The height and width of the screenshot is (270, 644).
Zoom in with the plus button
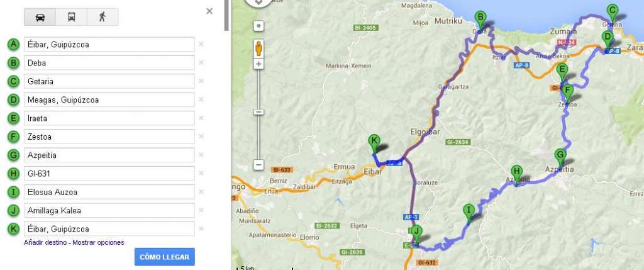click(258, 64)
